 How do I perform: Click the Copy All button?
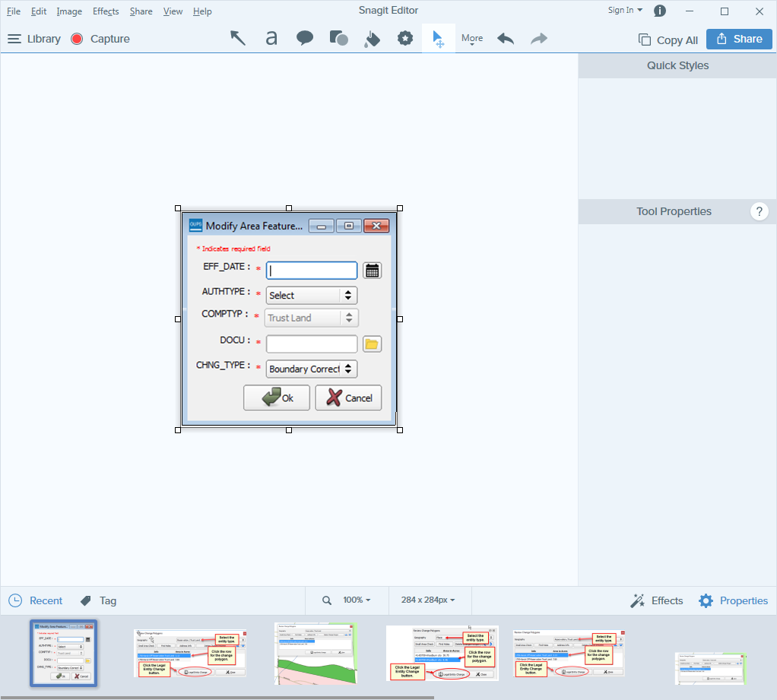click(x=668, y=40)
